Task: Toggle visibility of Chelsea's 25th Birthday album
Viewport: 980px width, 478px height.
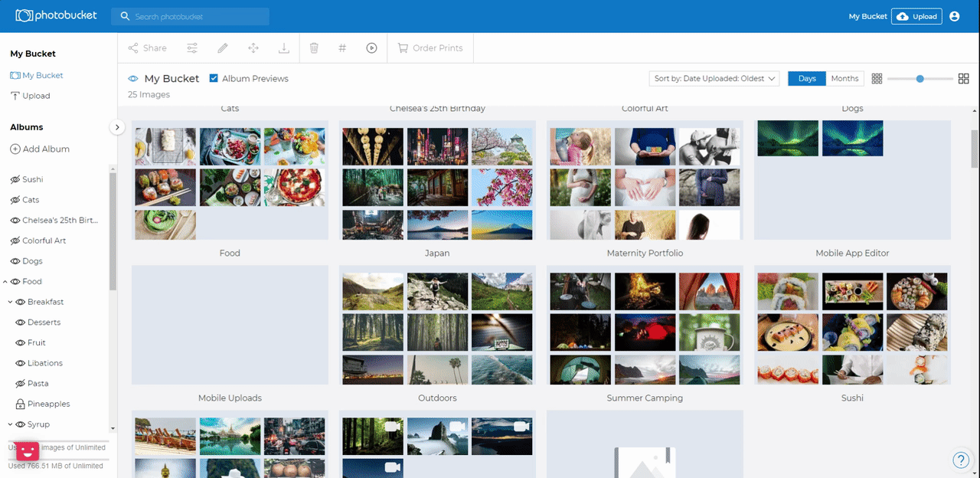Action: (15, 220)
